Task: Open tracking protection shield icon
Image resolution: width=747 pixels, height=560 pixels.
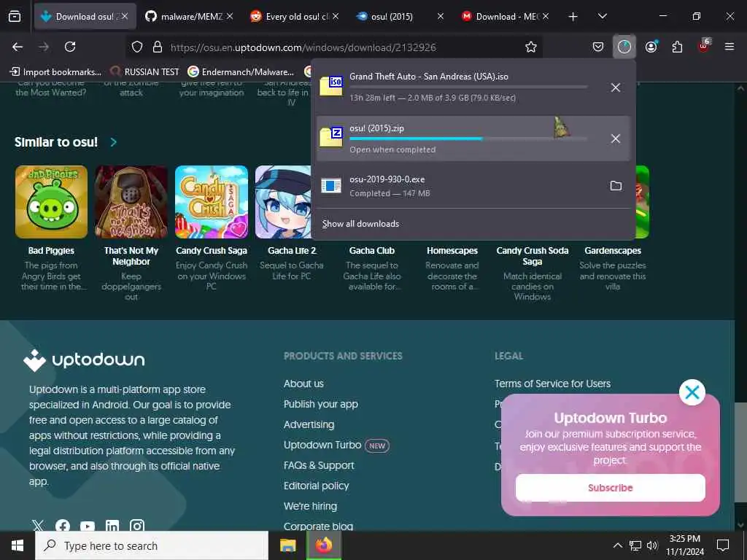Action: [137, 47]
